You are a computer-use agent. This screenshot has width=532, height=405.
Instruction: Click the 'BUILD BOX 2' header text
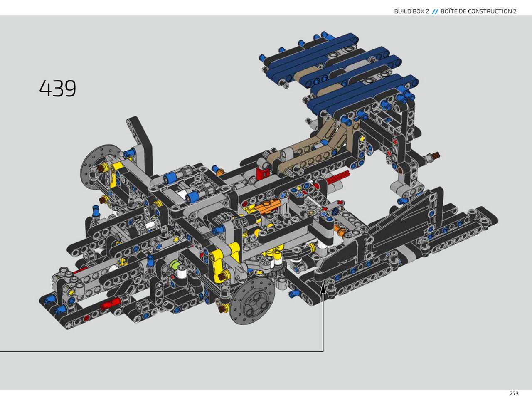pos(411,11)
